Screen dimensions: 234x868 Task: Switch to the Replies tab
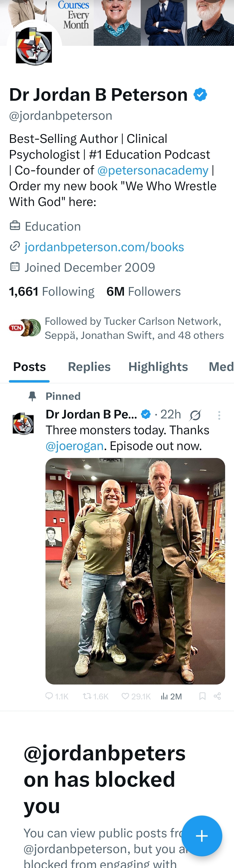(x=89, y=367)
